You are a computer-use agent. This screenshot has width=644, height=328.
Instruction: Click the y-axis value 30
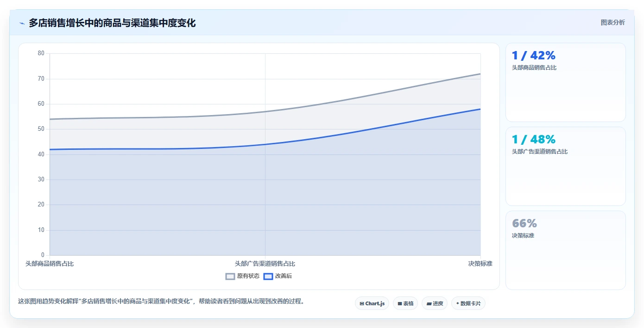tap(41, 180)
